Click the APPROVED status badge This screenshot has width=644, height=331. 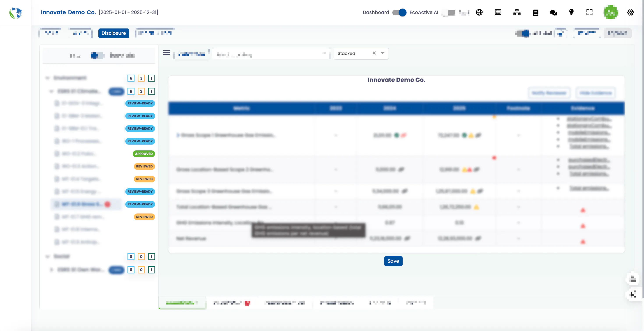(144, 154)
